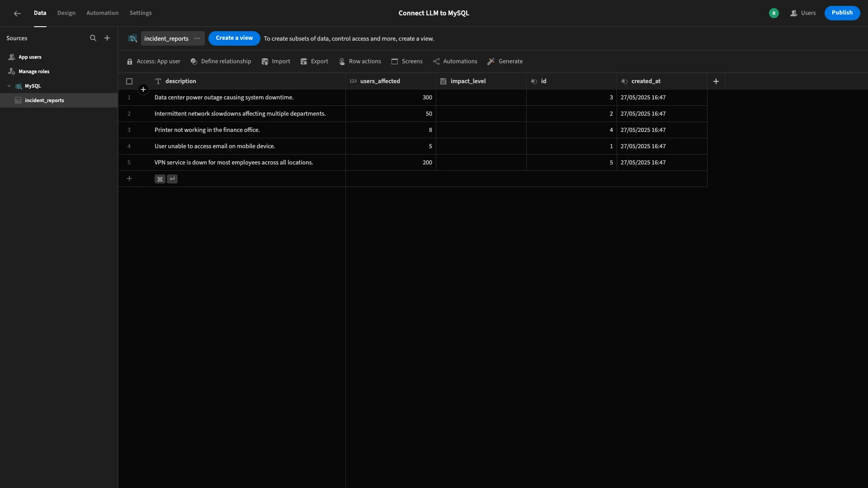The image size is (868, 488).
Task: Open the Users button in header
Action: click(x=803, y=14)
